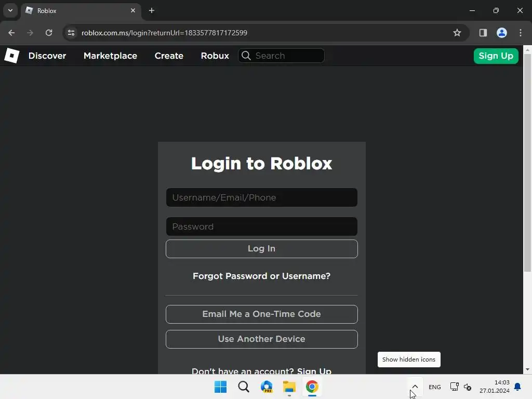Click the scrollbar down arrow
The image size is (532, 399).
[527, 369]
